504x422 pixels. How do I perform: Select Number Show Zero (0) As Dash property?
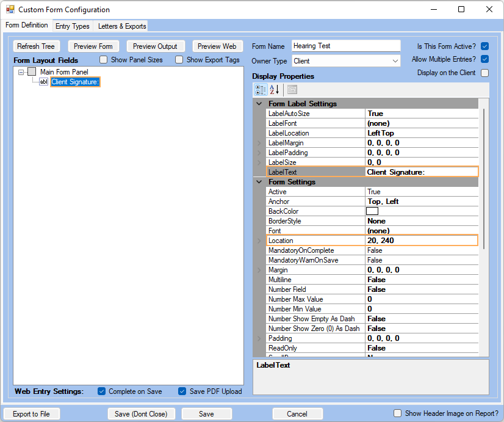373,329
